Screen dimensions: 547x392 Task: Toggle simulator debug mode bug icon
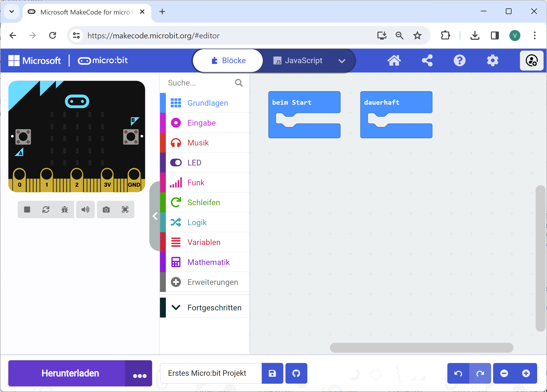[x=65, y=210]
